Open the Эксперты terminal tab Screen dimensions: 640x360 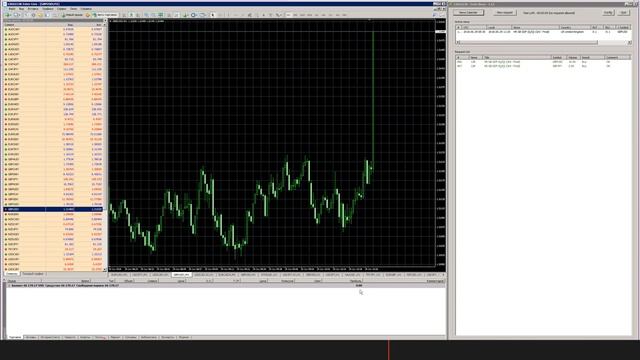point(168,338)
